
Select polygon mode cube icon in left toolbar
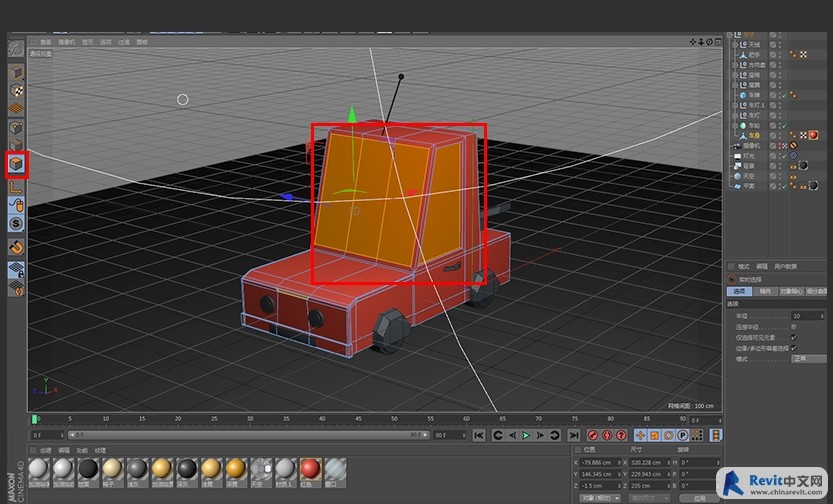pos(16,164)
